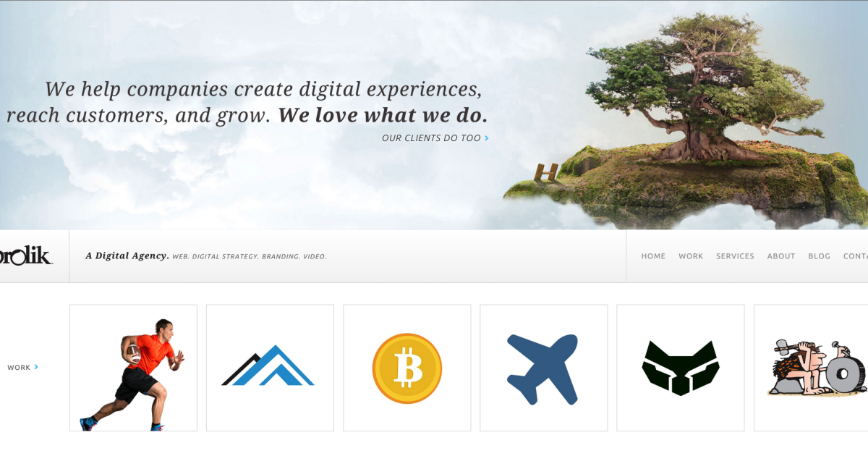Open the SERVICES navigation item
This screenshot has width=868, height=456.
(x=735, y=256)
